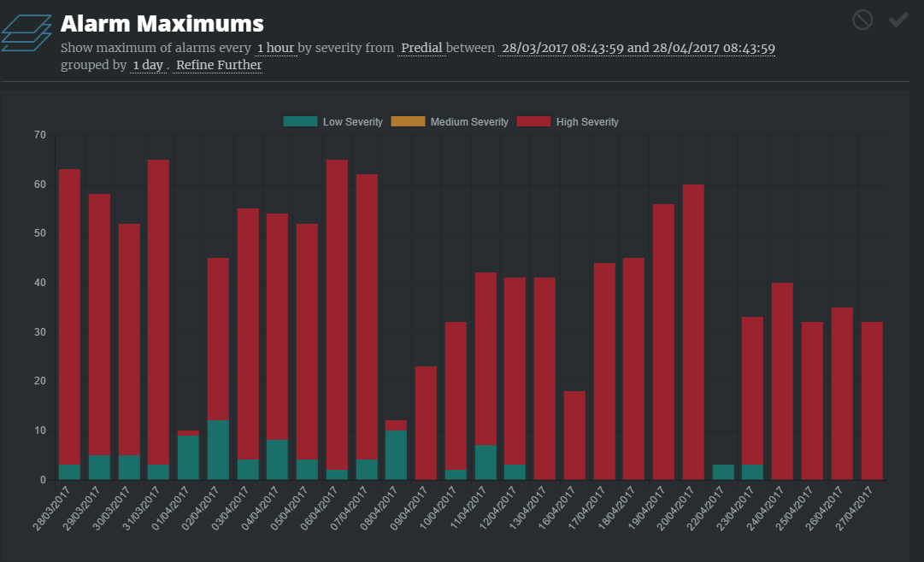Select the teal Low Severity segment for 02/04/2017
The height and width of the screenshot is (562, 924).
218,450
